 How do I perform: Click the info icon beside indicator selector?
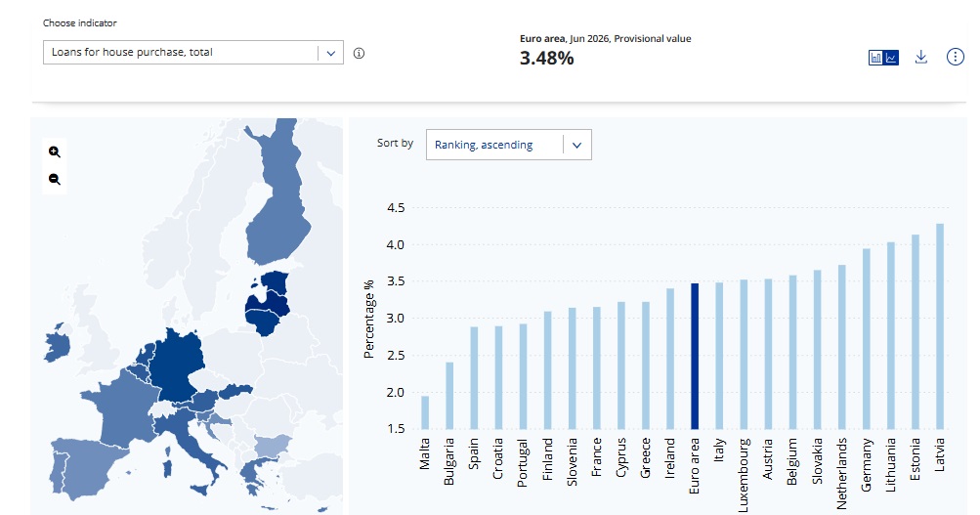pyautogui.click(x=359, y=53)
